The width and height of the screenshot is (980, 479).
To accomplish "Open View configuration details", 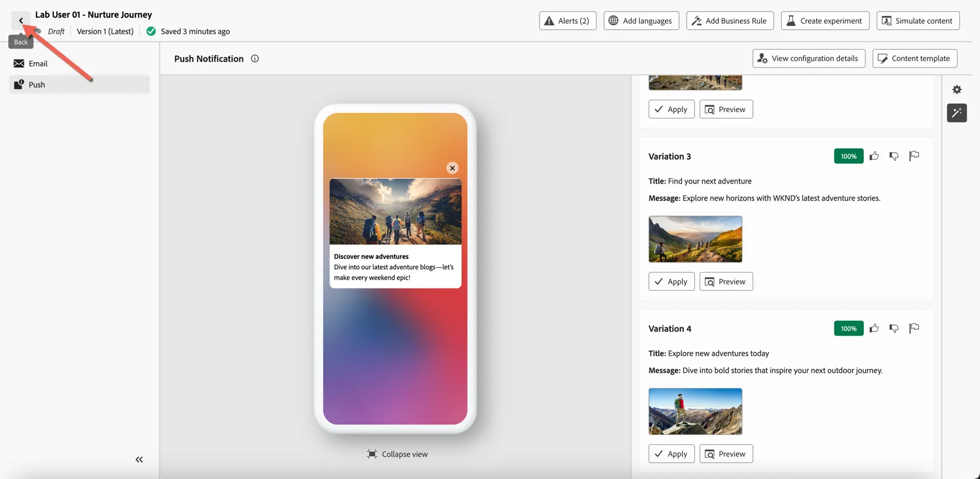I will click(x=809, y=59).
